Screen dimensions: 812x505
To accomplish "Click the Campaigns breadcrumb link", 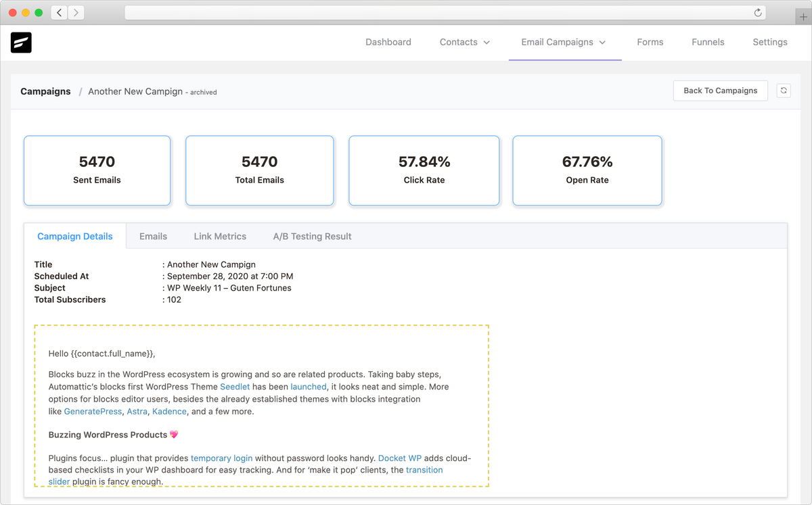I will click(x=45, y=91).
